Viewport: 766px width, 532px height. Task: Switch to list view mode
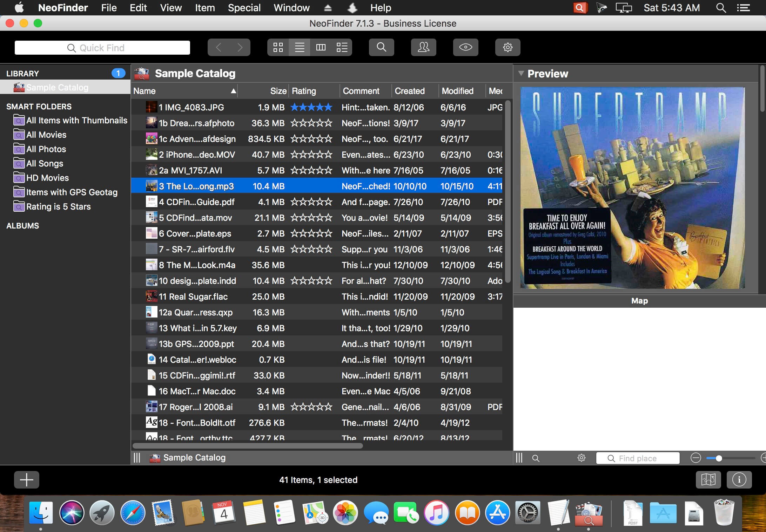click(299, 47)
